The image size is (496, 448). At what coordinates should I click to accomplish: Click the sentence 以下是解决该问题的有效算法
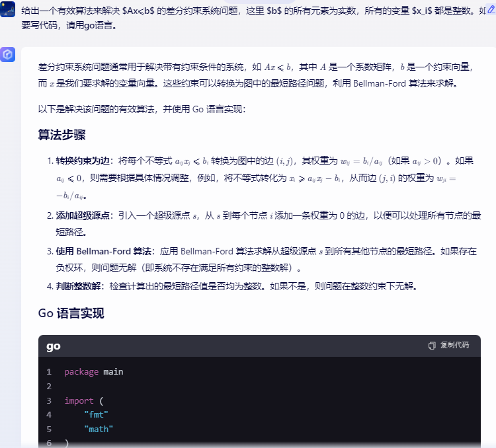click(142, 109)
